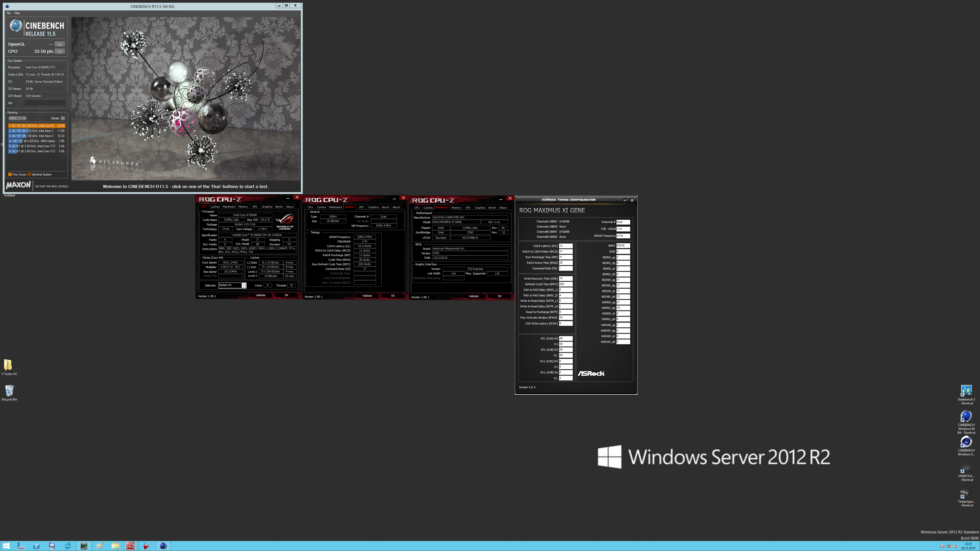Click the Action Center flag tray icon
This screenshot has height=551, width=980.
942,546
